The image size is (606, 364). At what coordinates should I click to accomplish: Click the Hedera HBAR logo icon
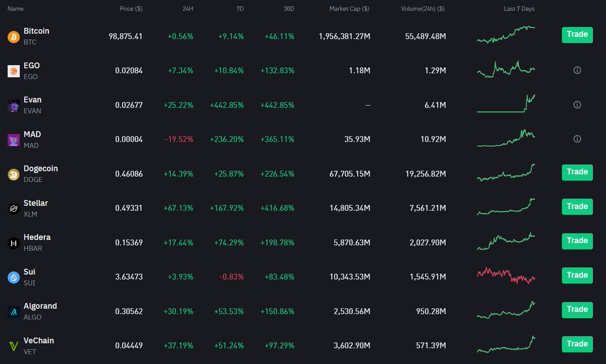point(14,243)
